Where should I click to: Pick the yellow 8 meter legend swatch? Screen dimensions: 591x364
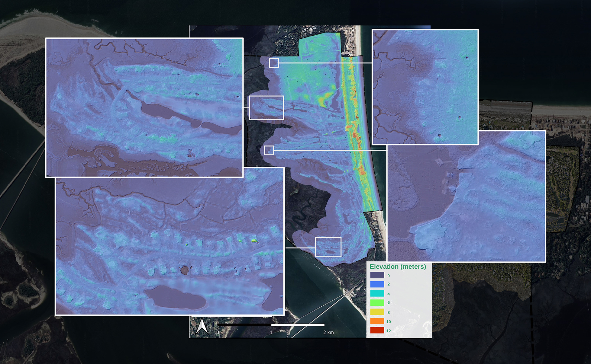pos(377,312)
